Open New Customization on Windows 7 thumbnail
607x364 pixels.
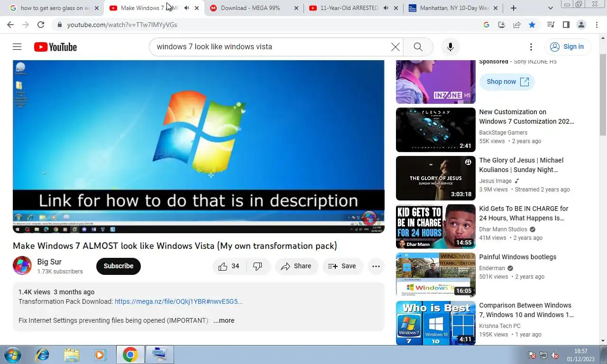click(435, 130)
